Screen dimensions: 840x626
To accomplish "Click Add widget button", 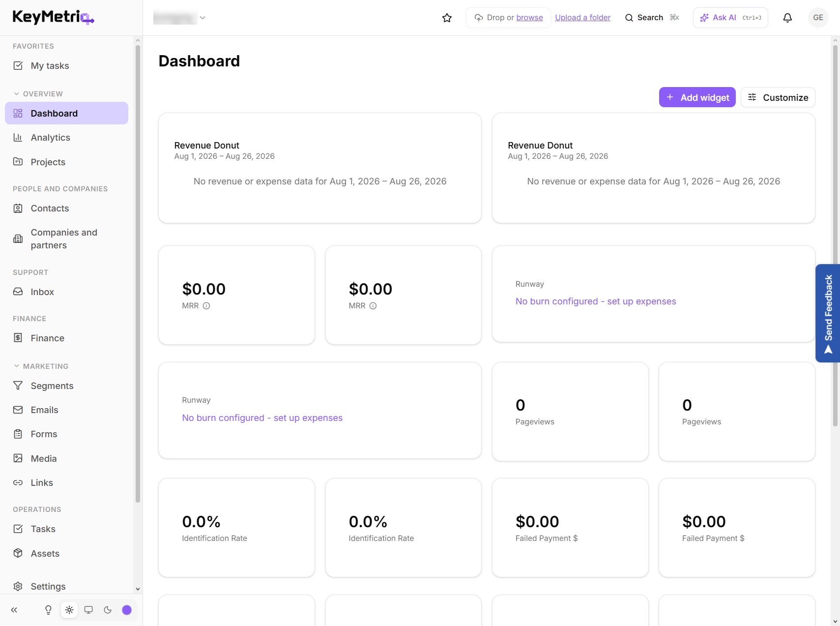I will [x=697, y=97].
